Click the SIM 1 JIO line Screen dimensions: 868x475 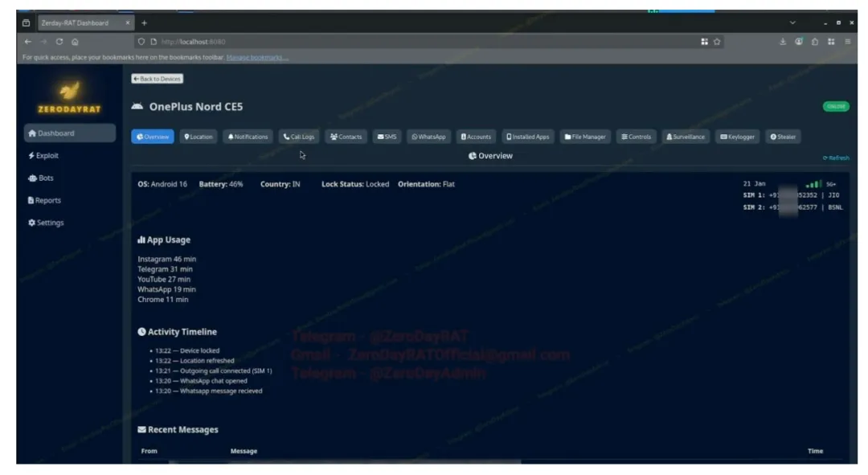point(791,195)
